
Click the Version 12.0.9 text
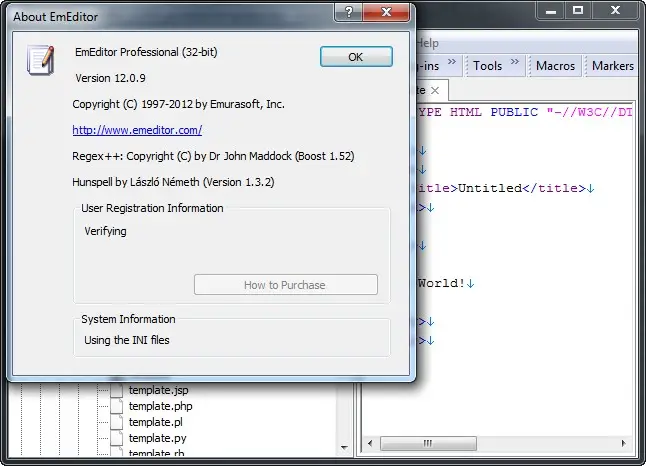[x=110, y=78]
